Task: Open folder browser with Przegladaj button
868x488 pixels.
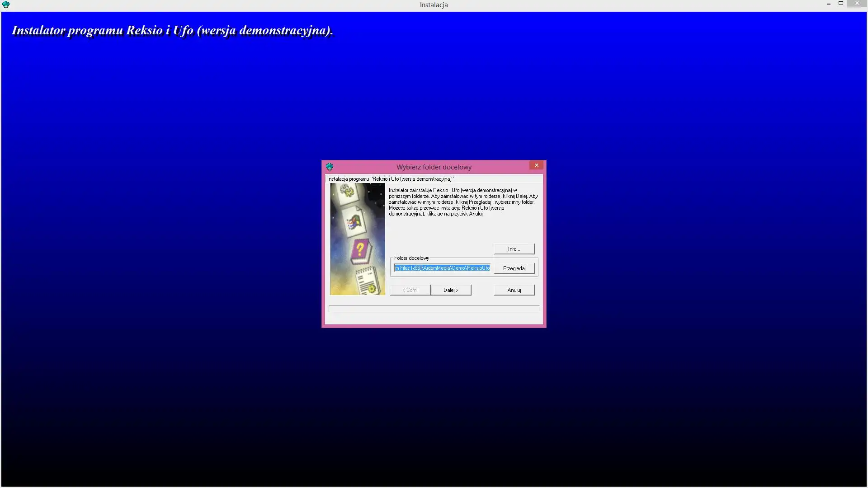Action: [x=514, y=268]
